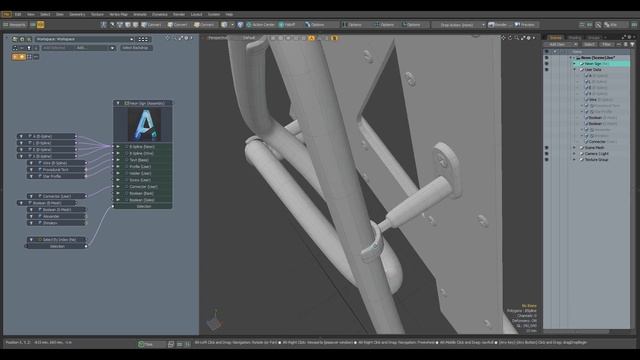Open the Drop Action dropdown
The image size is (640, 360).
[x=460, y=25]
